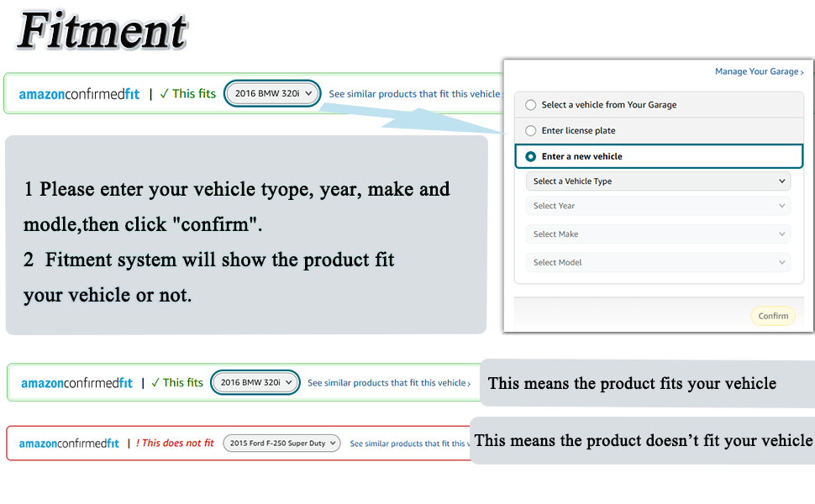The width and height of the screenshot is (815, 504).
Task: Click top 'See similar products' link
Action: coord(413,94)
